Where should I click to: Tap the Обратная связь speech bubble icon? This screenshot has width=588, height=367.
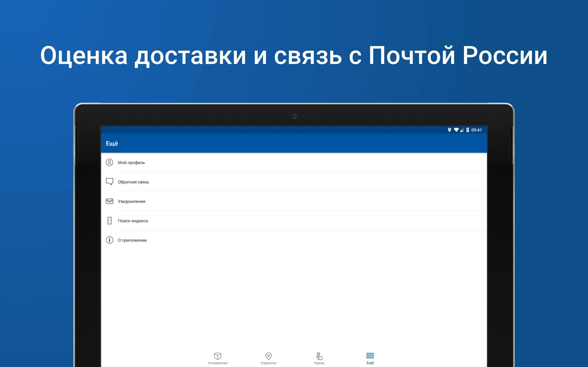pyautogui.click(x=109, y=182)
